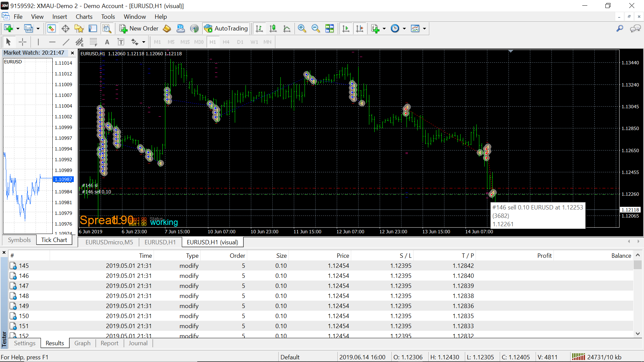Select the Text 'A' tool
This screenshot has height=362, width=644.
pos(107,42)
